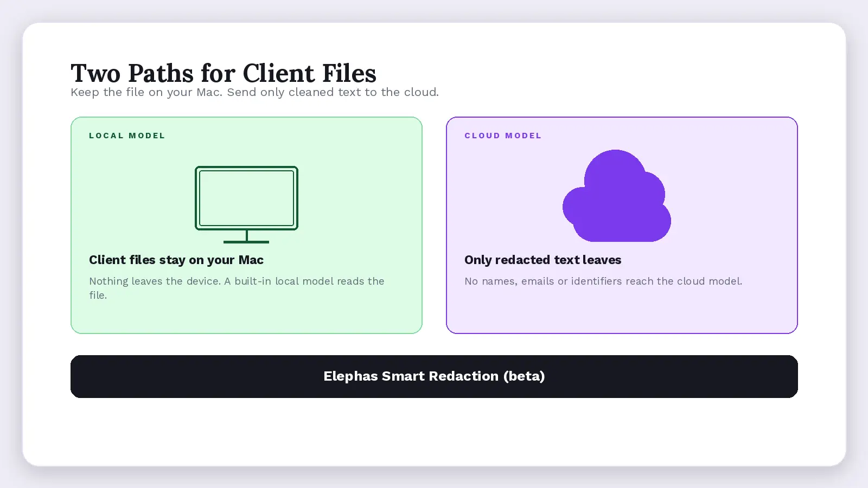The height and width of the screenshot is (488, 868).
Task: Click the "Elephas Smart Redaction (beta)" banner
Action: pyautogui.click(x=434, y=376)
